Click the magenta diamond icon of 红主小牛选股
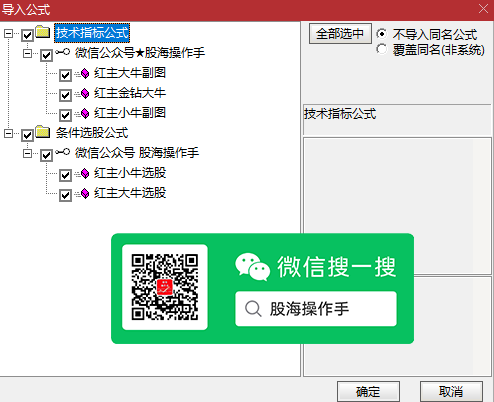This screenshot has height=402, width=494. (x=85, y=173)
